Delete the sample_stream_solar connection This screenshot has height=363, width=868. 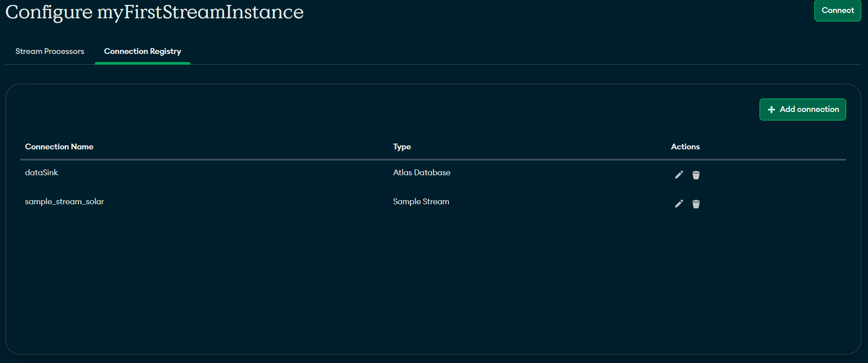(696, 204)
